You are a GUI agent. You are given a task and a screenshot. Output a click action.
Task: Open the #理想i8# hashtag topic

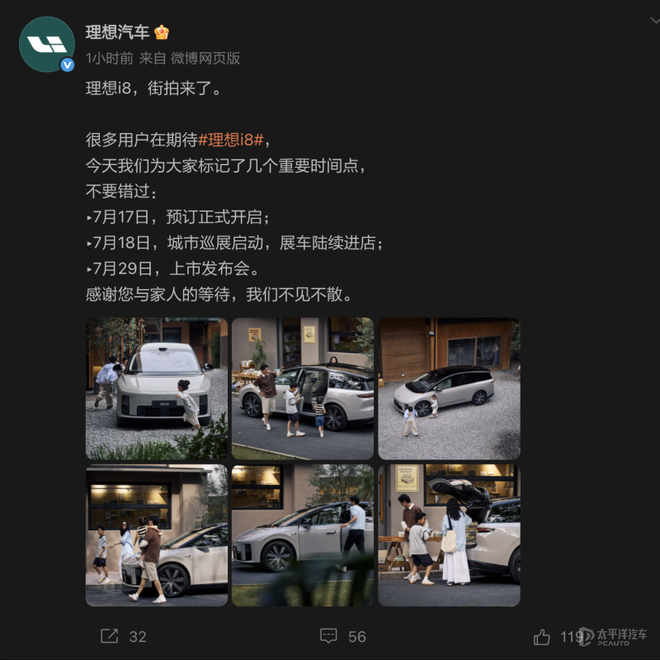231,139
